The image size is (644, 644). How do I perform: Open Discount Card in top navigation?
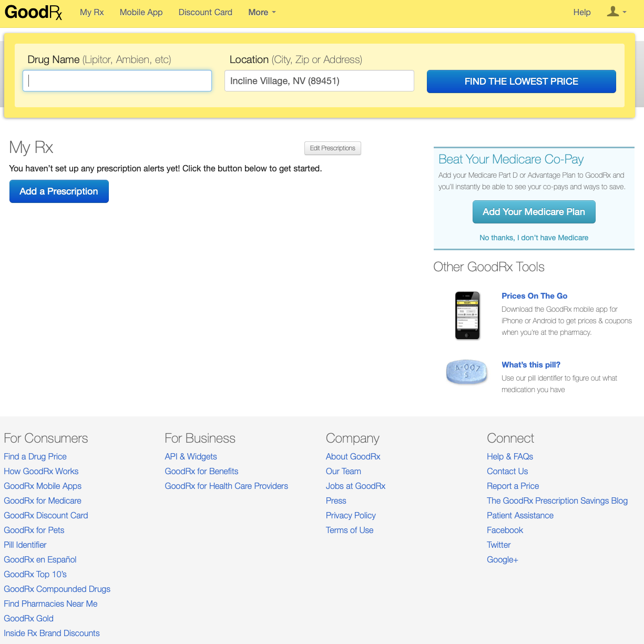point(206,12)
